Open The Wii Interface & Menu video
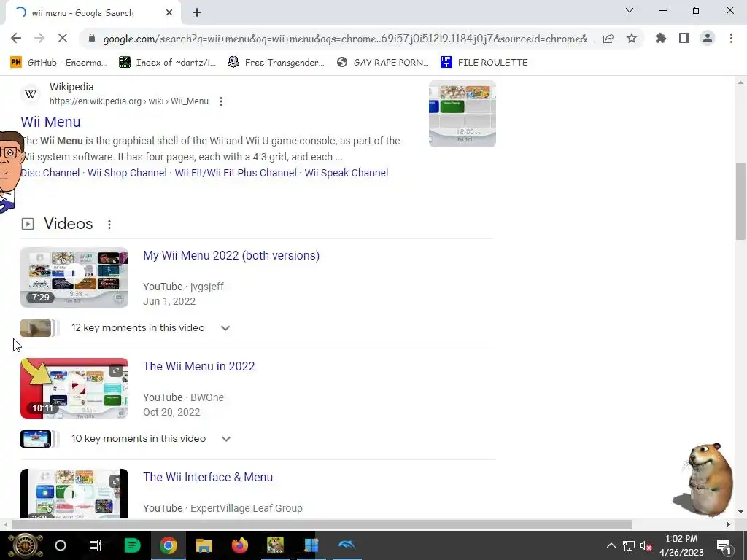Screen dimensions: 747x560 pos(208,477)
